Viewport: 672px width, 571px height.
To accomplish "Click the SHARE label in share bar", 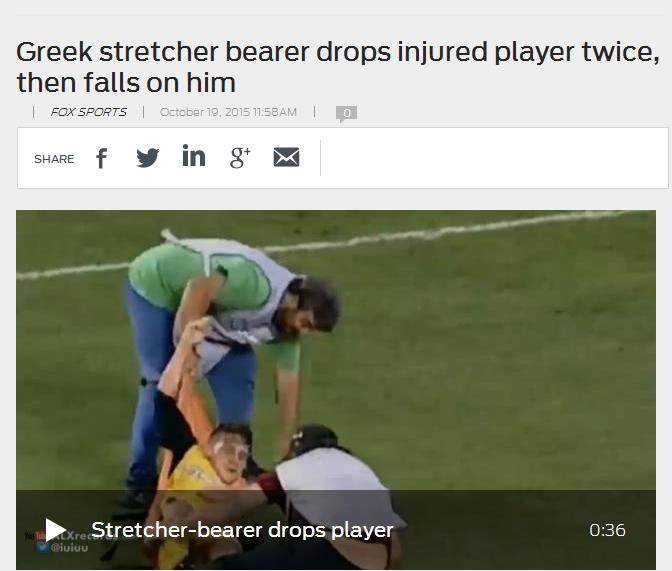I will 54,159.
